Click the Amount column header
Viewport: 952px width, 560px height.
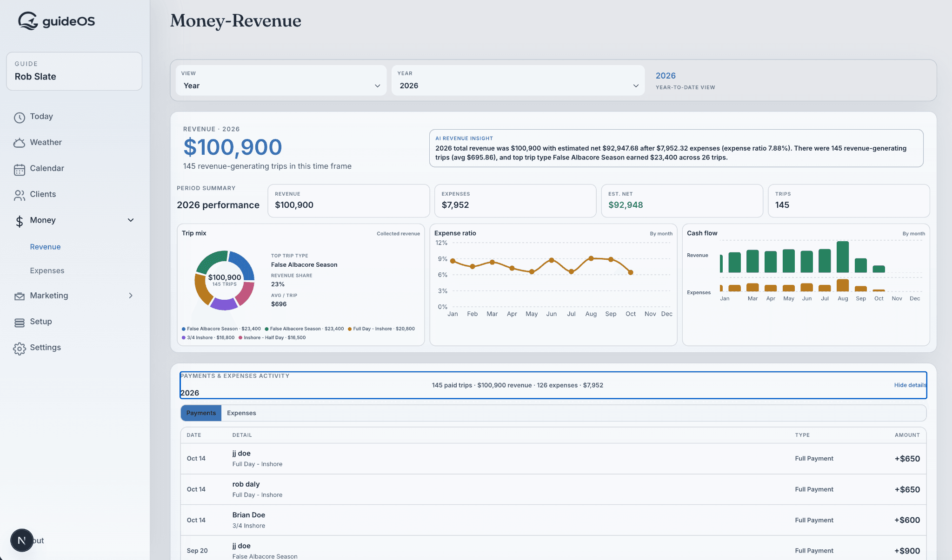907,435
